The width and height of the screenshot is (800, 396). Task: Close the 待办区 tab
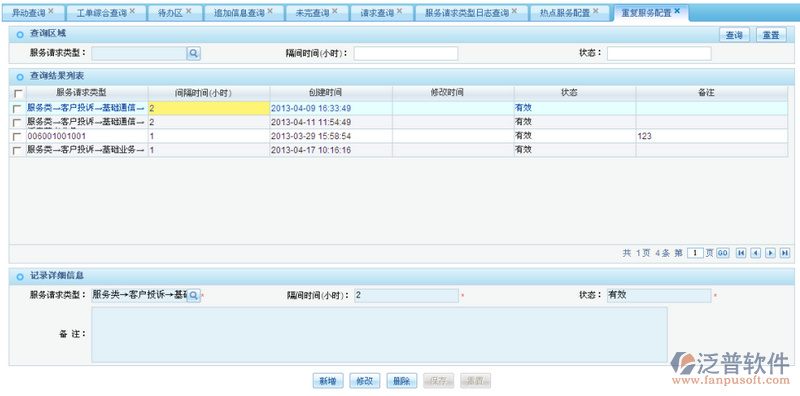coord(188,11)
